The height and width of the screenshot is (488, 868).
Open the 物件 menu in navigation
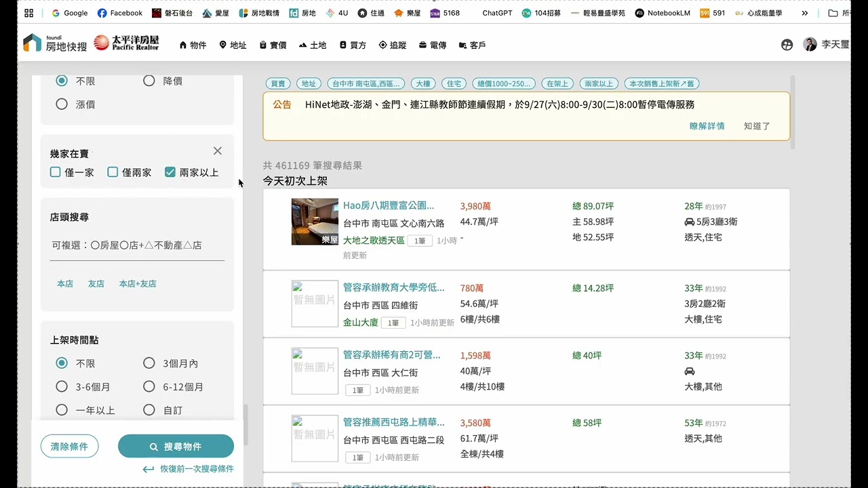coord(193,45)
